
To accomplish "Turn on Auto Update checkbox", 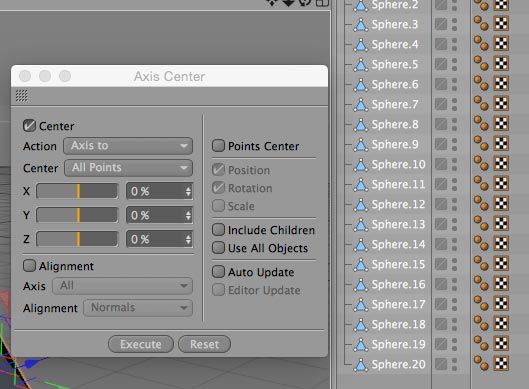I will click(218, 272).
